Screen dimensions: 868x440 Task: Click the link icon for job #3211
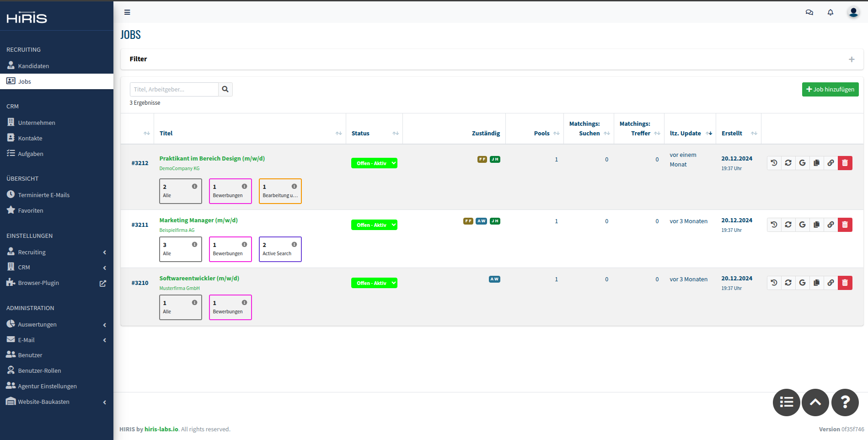tap(830, 225)
